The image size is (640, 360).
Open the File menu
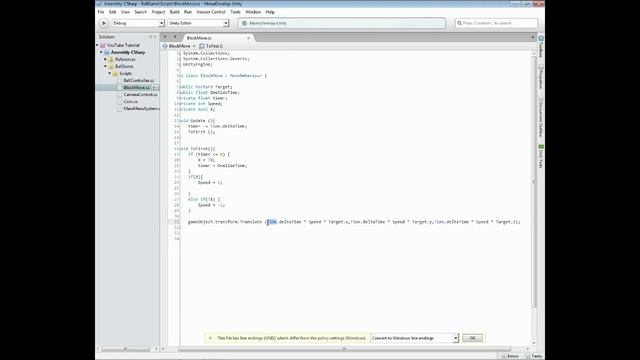tap(101, 12)
